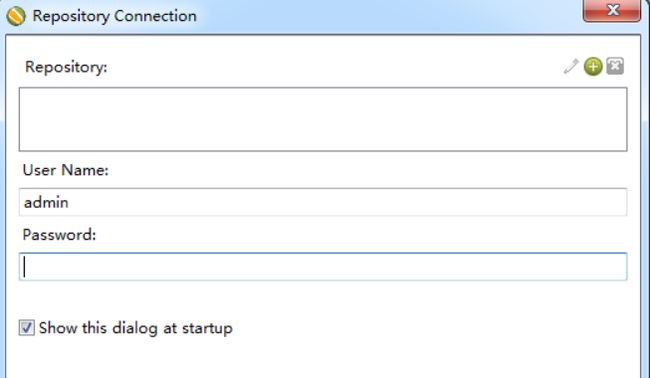Click blank space between Password field and checkbox
Image resolution: width=650 pixels, height=378 pixels.
(323, 300)
